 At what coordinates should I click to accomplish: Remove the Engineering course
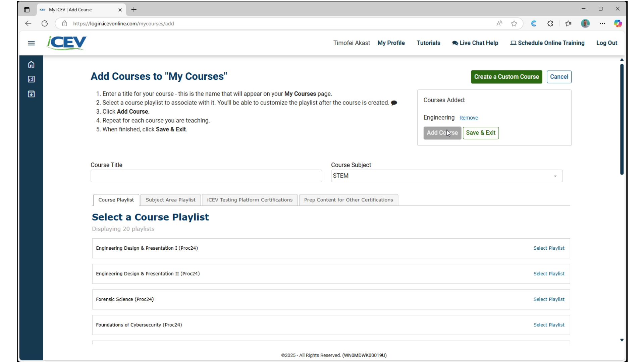[469, 118]
